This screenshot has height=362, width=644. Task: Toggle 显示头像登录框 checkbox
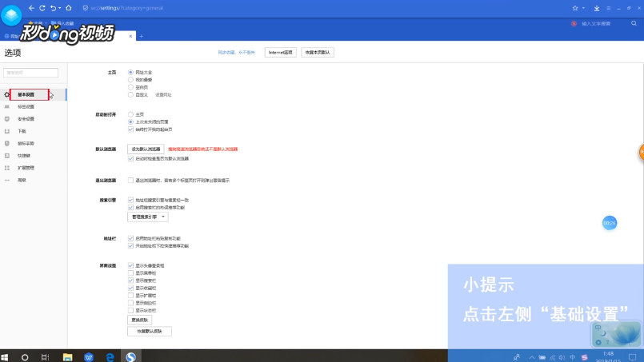[x=130, y=265]
